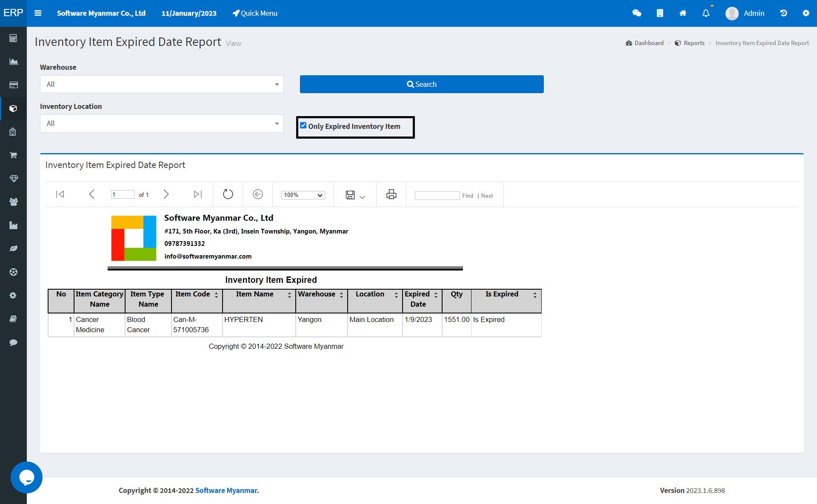Viewport: 817px width, 504px height.
Task: Sort by Is Expired column
Action: [x=535, y=295]
